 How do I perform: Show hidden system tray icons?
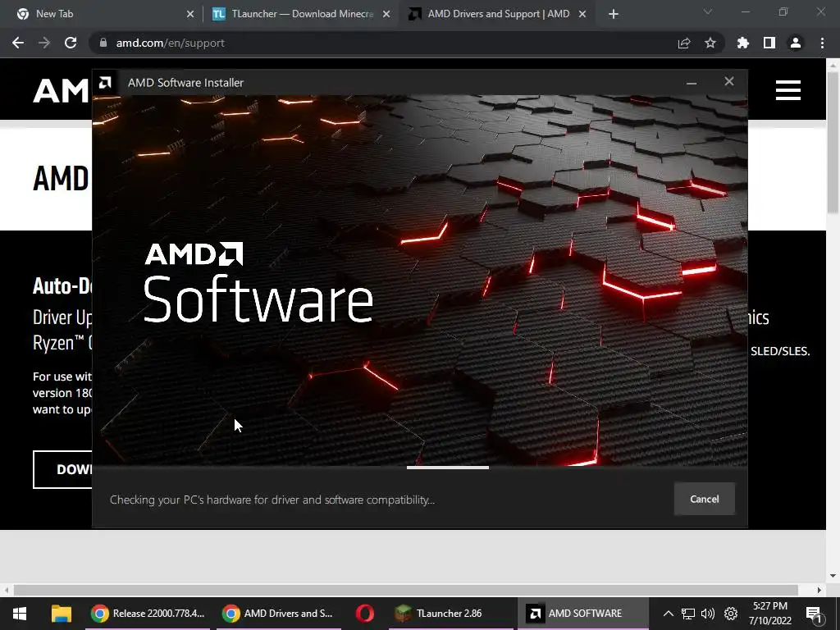click(x=668, y=614)
